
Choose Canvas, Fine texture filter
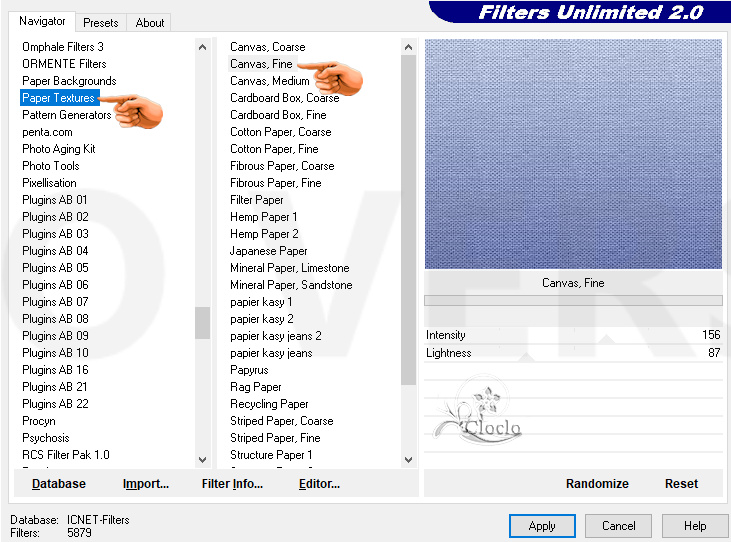(261, 64)
